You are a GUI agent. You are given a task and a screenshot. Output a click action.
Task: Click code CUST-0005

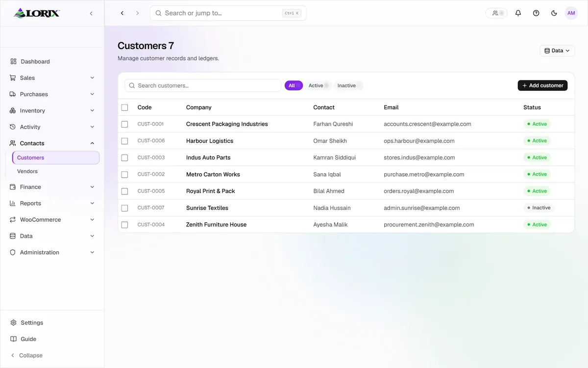click(151, 191)
